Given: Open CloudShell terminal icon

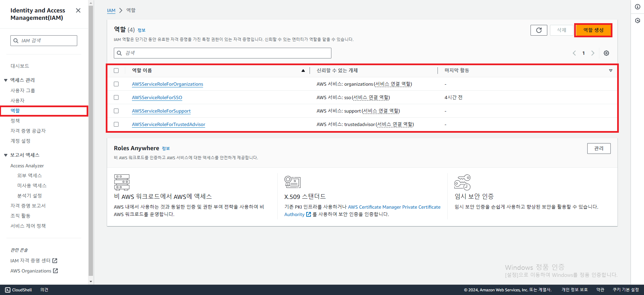Looking at the screenshot, I should pos(8,290).
